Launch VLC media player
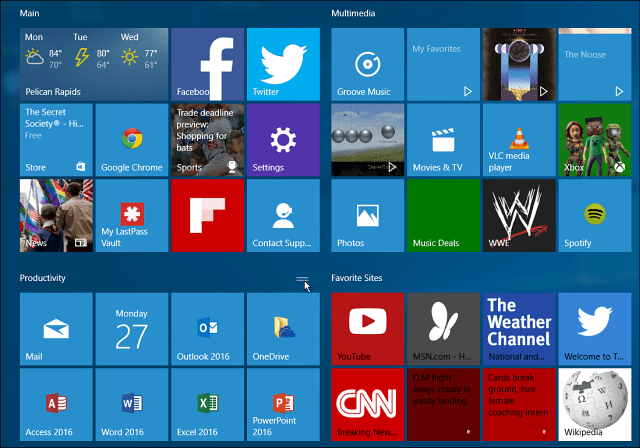The width and height of the screenshot is (640, 448). coord(519,140)
